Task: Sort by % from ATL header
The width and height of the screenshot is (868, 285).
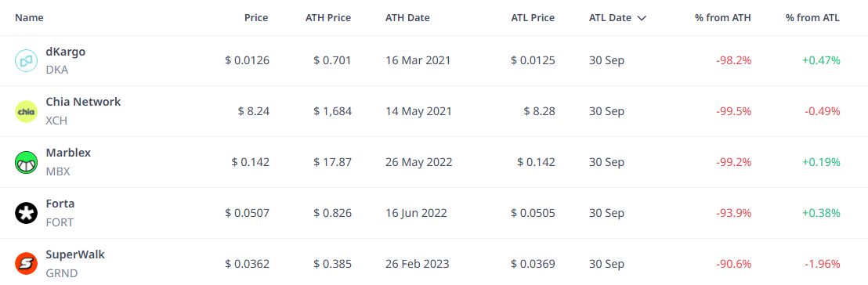Action: (x=812, y=18)
